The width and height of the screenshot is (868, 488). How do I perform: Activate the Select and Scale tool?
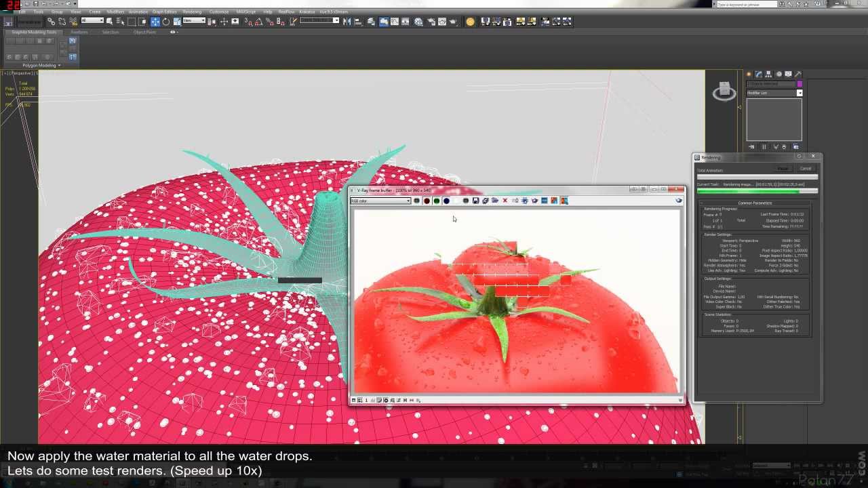coord(177,22)
